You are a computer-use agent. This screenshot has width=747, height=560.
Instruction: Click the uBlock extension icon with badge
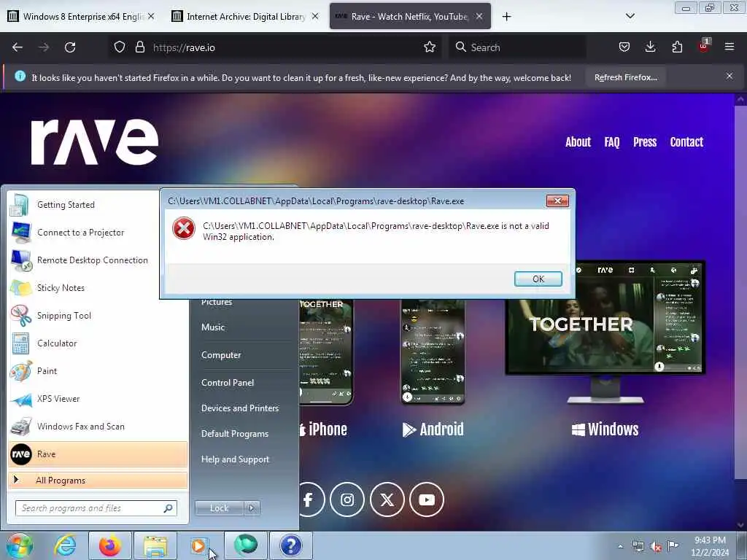704,46
